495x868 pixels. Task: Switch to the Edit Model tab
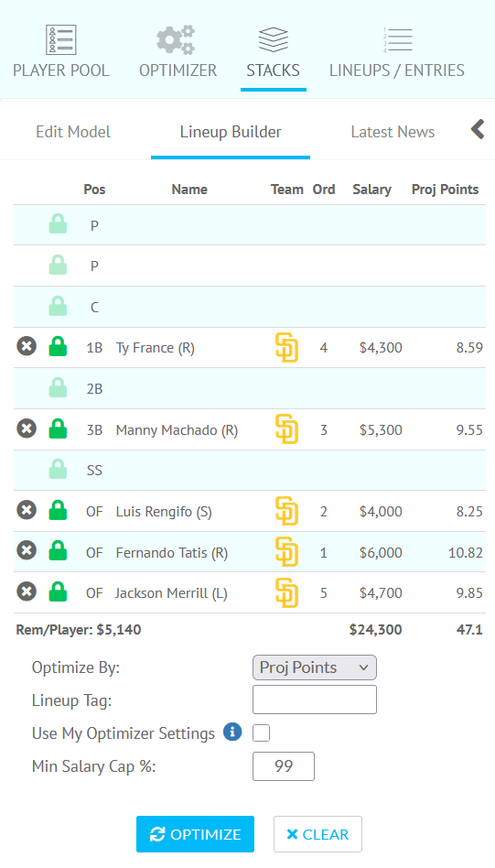(73, 132)
